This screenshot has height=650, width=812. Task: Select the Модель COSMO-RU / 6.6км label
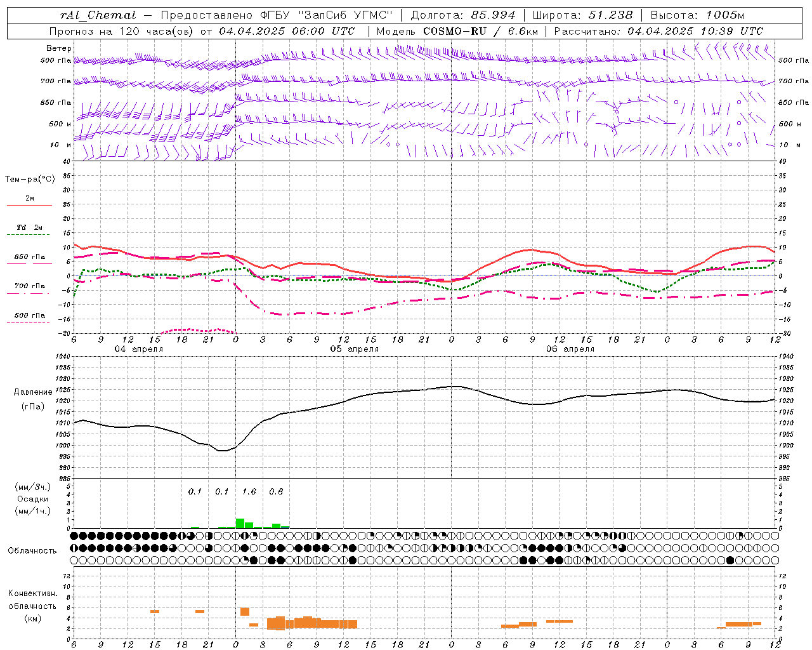pos(457,31)
